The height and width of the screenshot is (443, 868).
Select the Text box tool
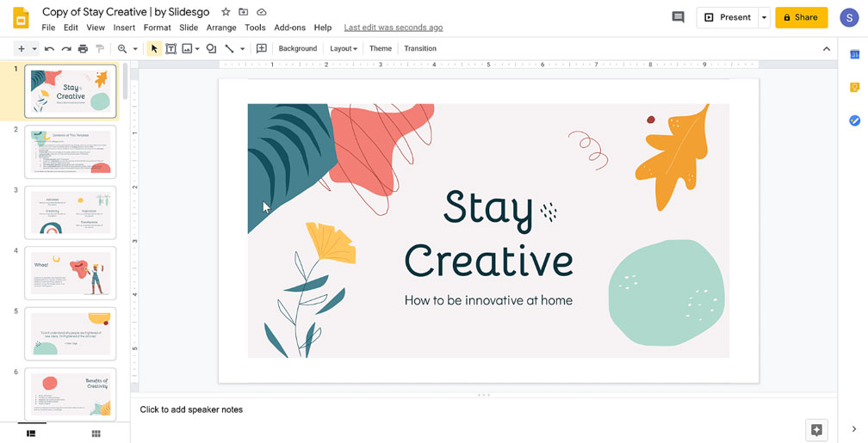click(170, 49)
